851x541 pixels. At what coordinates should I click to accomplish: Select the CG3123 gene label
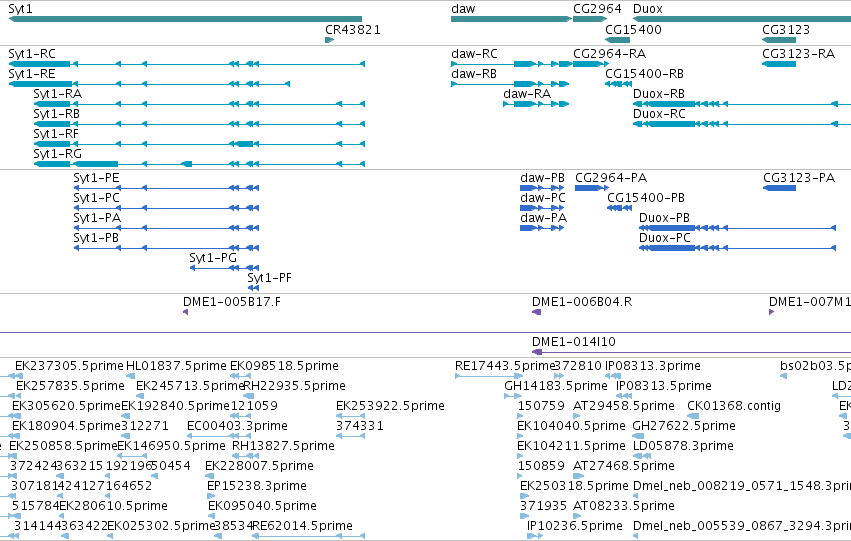(785, 29)
